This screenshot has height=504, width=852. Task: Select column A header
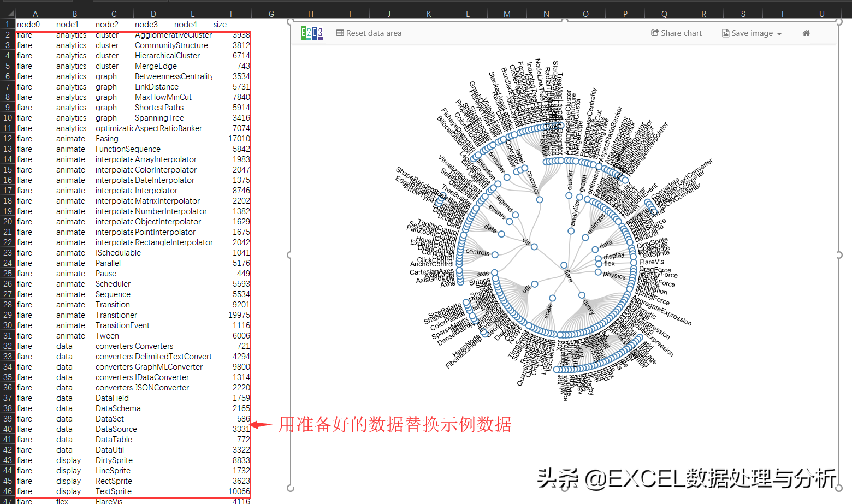pos(35,14)
